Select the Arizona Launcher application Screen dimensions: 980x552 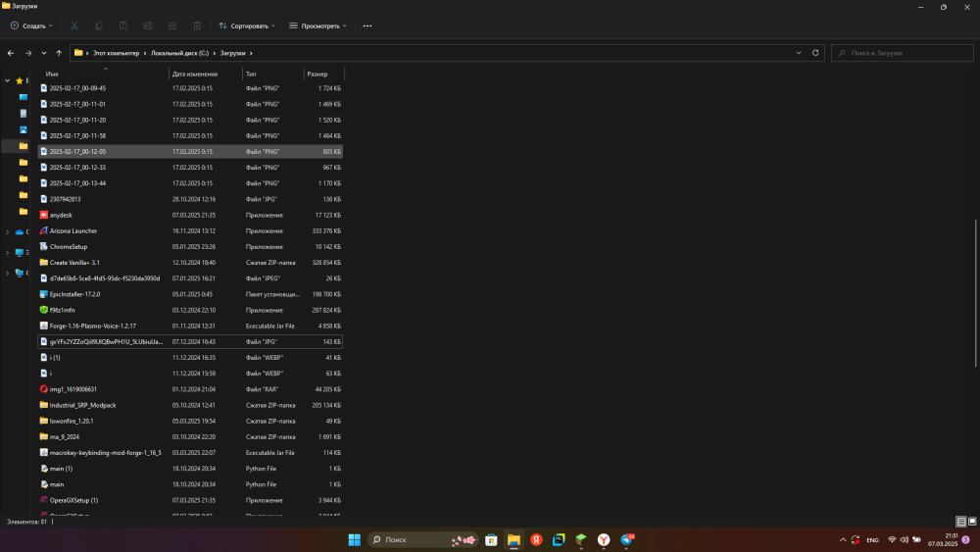190,230
